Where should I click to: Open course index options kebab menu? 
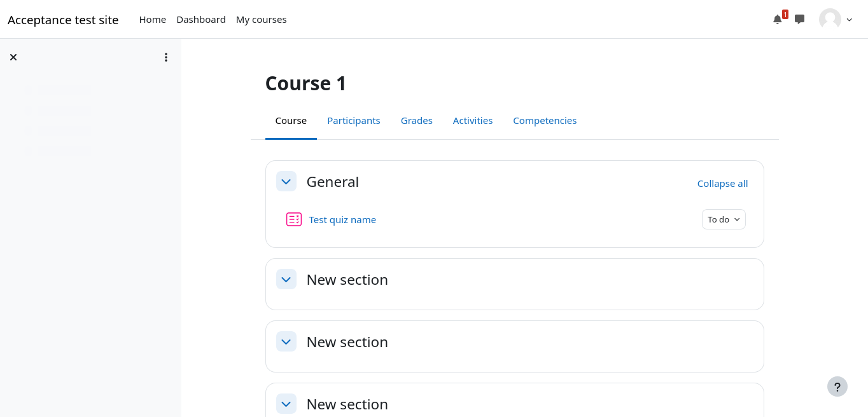[166, 57]
